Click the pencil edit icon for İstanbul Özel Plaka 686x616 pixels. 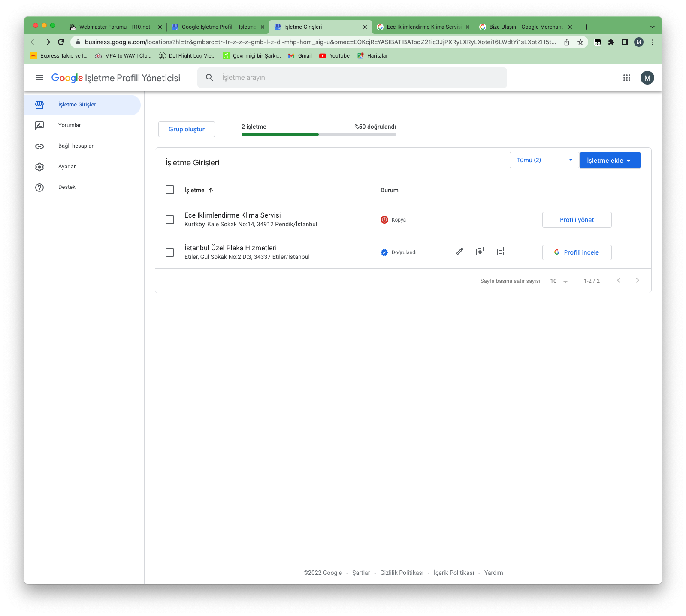tap(459, 252)
